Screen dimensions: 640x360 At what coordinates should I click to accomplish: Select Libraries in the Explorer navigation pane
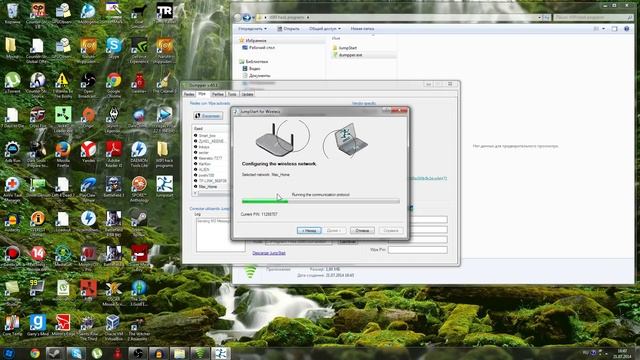(x=254, y=62)
